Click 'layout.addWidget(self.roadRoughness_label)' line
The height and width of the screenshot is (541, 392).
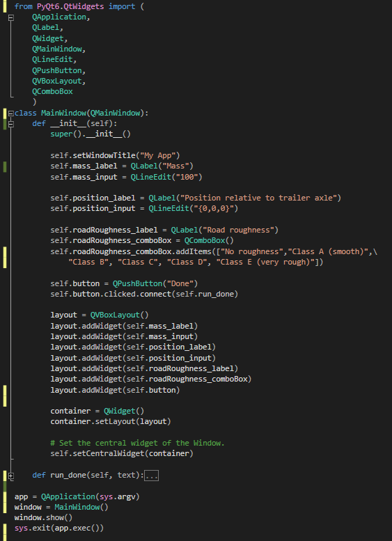coord(144,368)
